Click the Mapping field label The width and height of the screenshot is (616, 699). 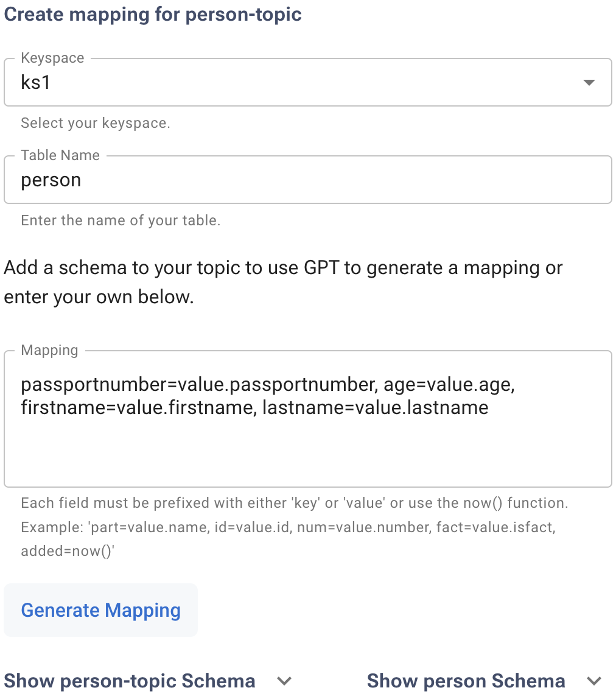49,350
